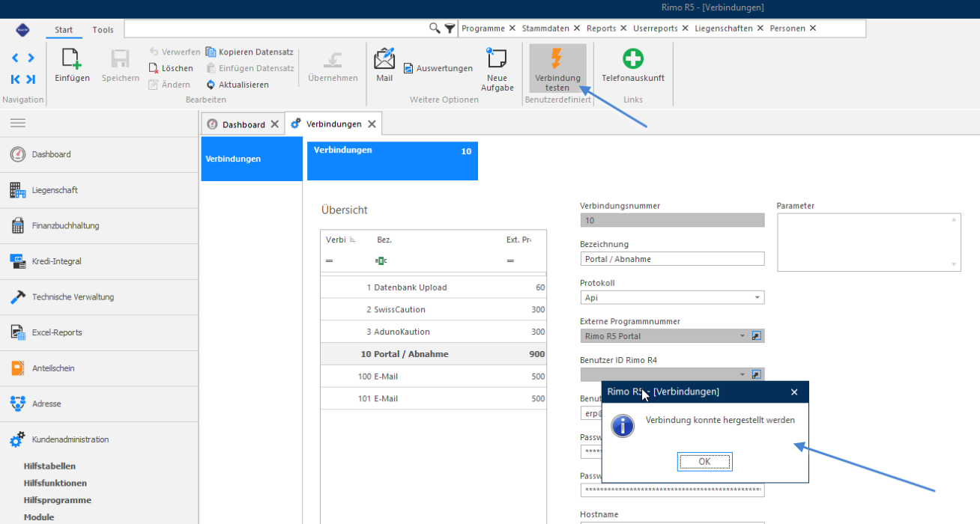Select the SwissCaution row in Übersicht

click(433, 309)
